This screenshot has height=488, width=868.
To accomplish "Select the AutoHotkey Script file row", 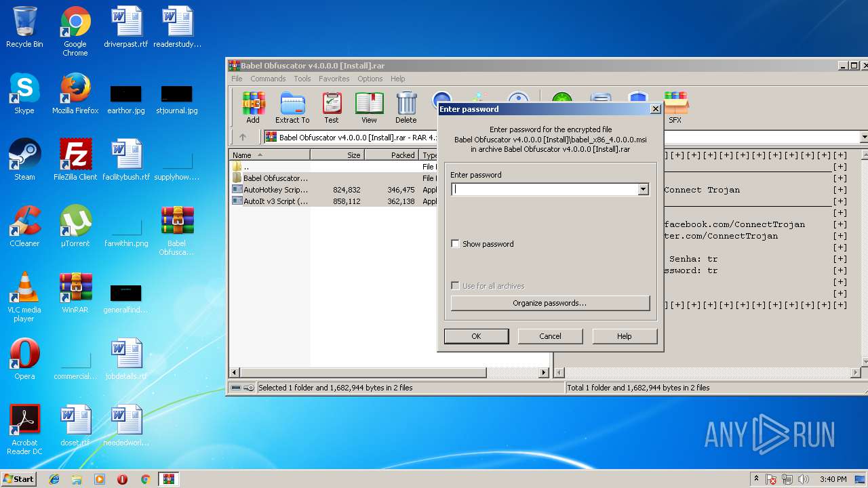I will 334,190.
